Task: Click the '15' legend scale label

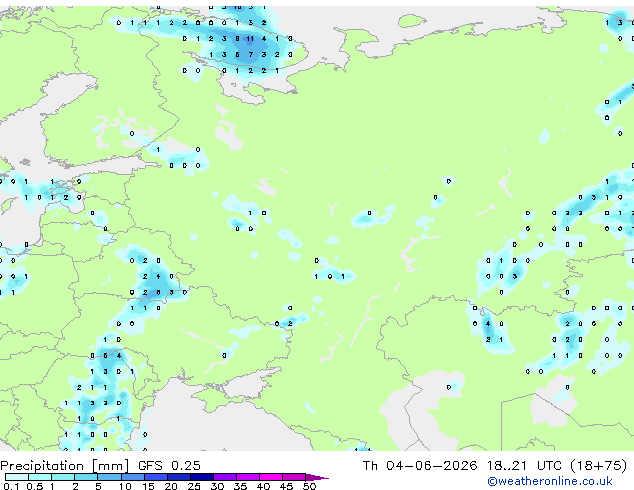Action: [148, 486]
